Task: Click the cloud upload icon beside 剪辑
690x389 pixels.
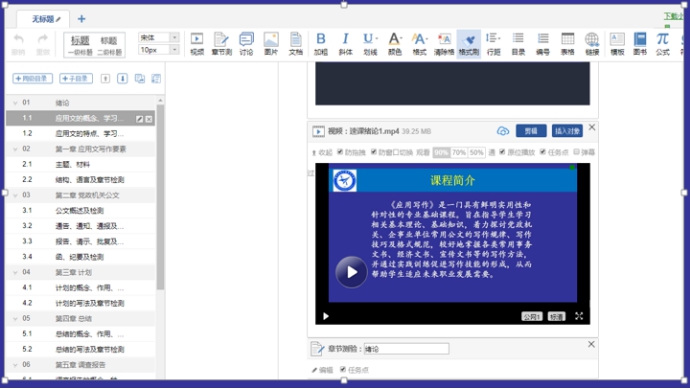Action: pyautogui.click(x=503, y=131)
